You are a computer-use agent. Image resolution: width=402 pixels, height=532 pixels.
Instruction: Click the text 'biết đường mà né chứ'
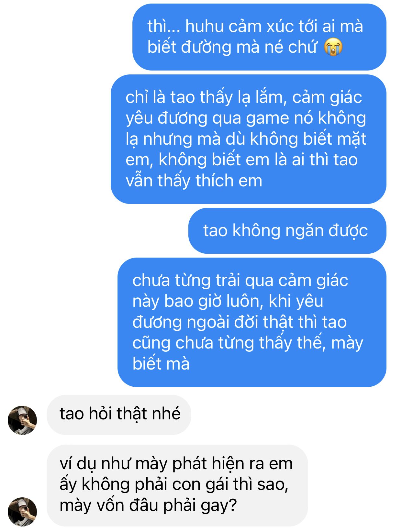click(232, 47)
